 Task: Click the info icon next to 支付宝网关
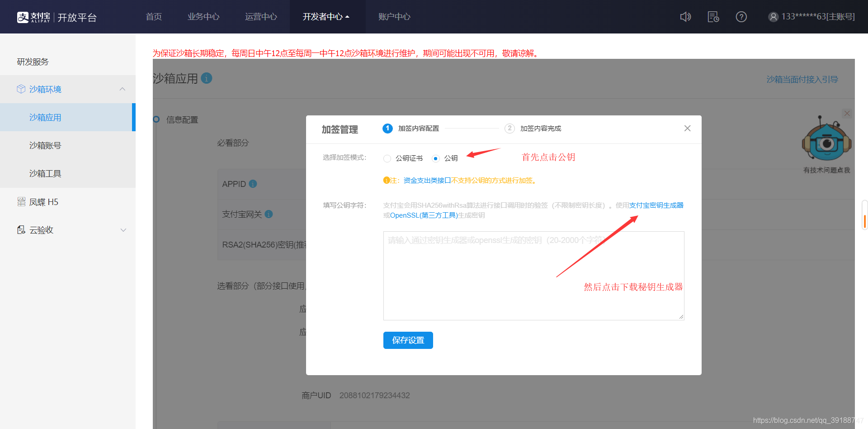(269, 214)
